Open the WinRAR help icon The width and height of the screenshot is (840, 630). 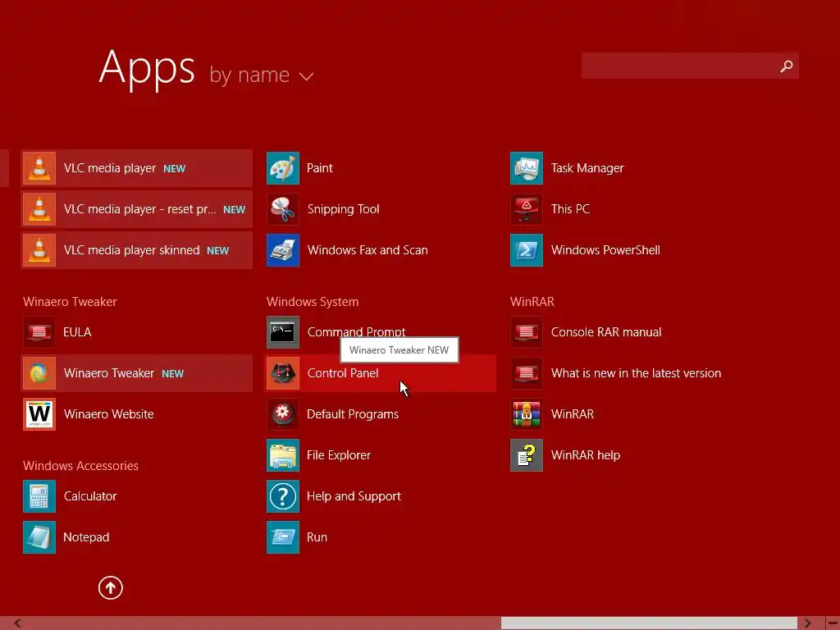[527, 455]
